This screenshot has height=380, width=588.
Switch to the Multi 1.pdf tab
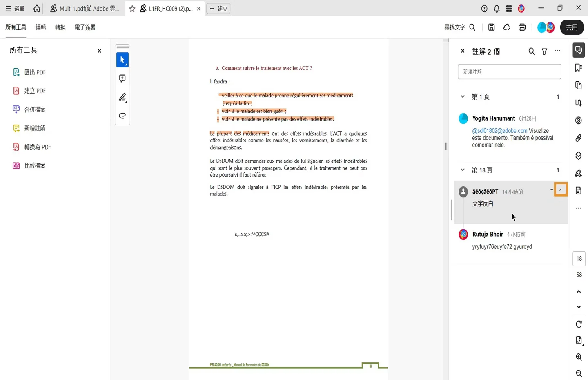click(85, 9)
